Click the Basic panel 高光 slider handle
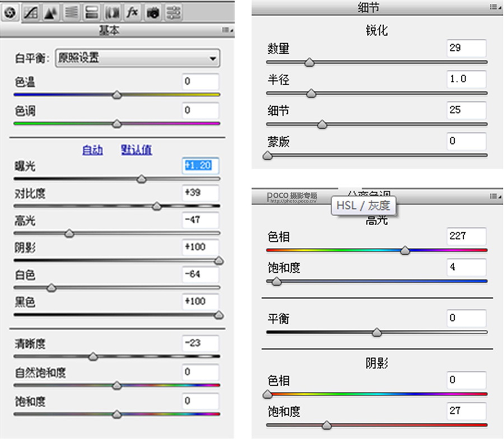 click(69, 233)
